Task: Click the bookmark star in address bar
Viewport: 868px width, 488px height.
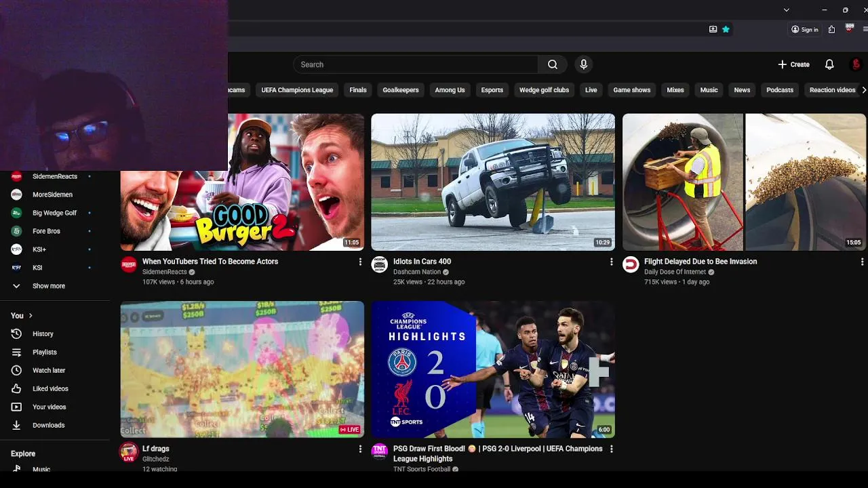Action: tap(726, 29)
